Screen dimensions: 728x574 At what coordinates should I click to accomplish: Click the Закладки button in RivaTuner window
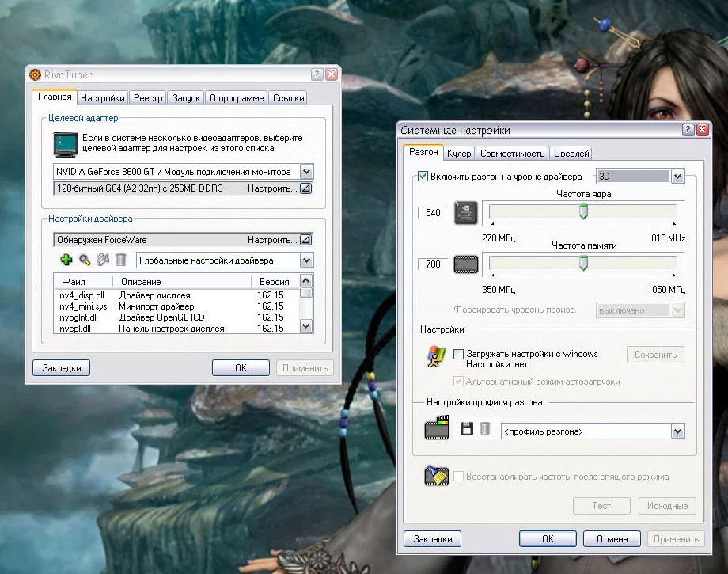click(x=61, y=368)
